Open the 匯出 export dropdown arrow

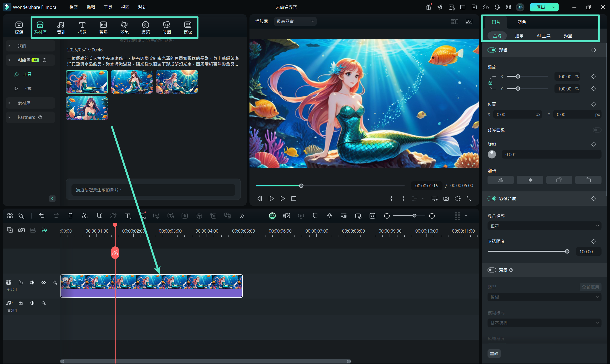click(x=554, y=7)
